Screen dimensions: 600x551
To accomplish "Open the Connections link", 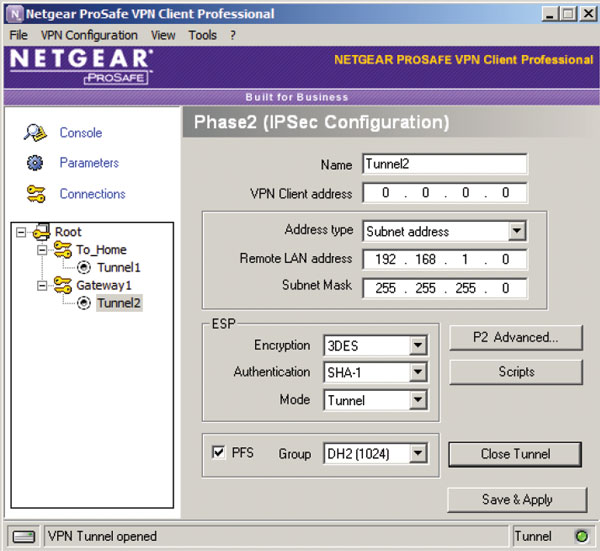I will click(92, 194).
